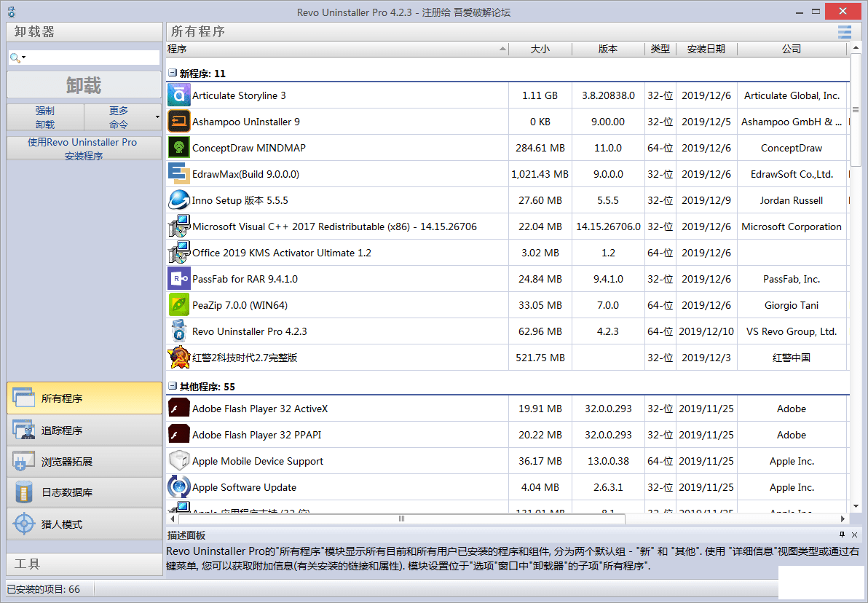This screenshot has height=603, width=868.
Task: Click the 所有程序 sidebar icon
Action: click(23, 398)
